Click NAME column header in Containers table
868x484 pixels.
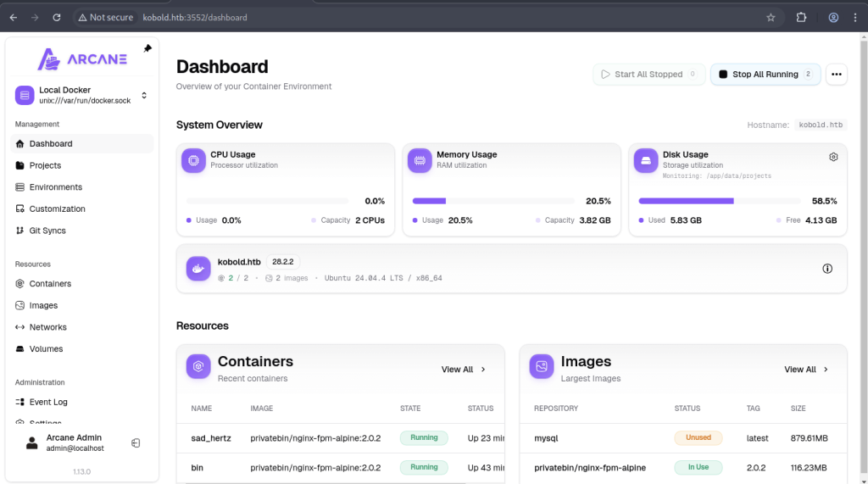click(202, 408)
